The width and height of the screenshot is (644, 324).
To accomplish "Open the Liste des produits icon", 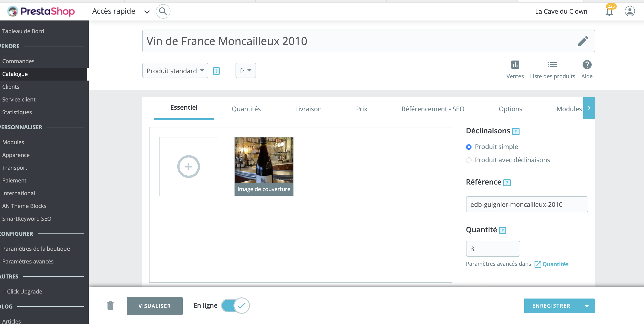I will pos(553,65).
